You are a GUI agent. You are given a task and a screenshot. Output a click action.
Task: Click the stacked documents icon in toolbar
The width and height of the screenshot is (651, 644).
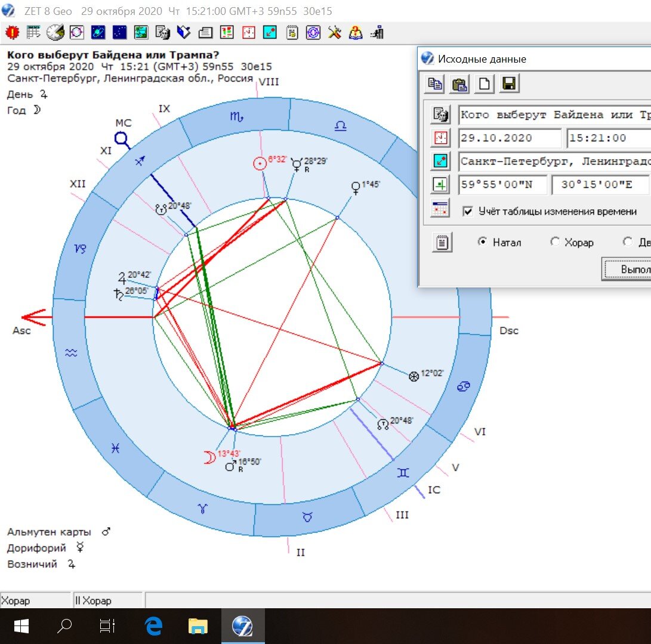point(205,32)
